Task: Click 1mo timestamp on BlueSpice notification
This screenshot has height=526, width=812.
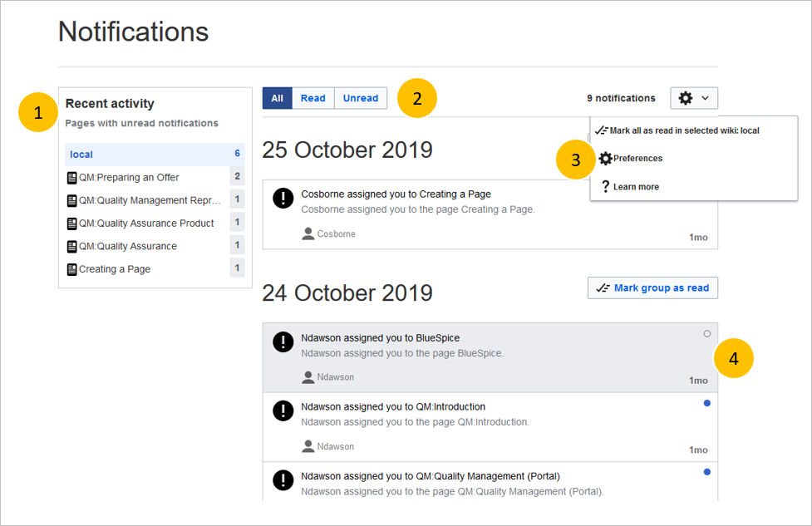Action: point(698,381)
